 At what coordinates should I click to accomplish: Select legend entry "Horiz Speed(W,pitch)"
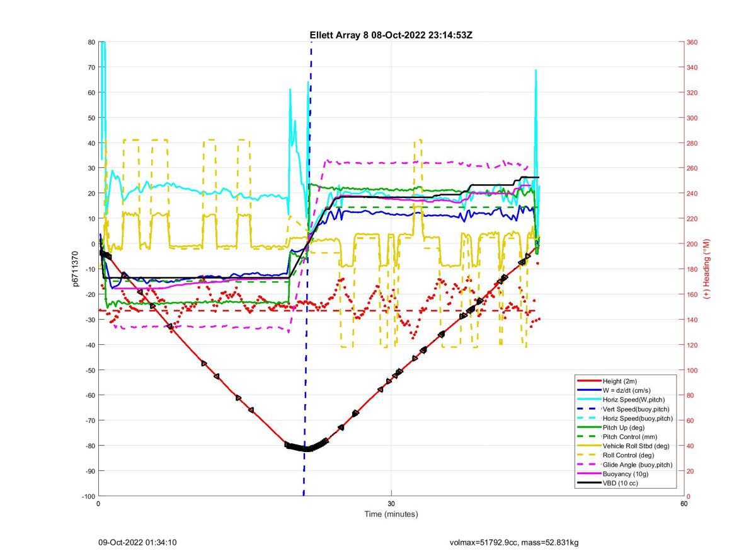point(633,400)
